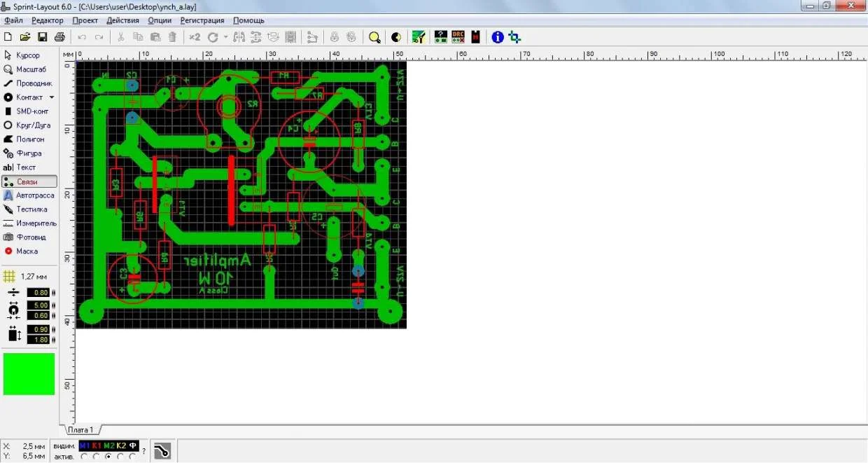This screenshot has height=463, width=868.
Task: Select the Фотовид view tool
Action: coord(29,237)
